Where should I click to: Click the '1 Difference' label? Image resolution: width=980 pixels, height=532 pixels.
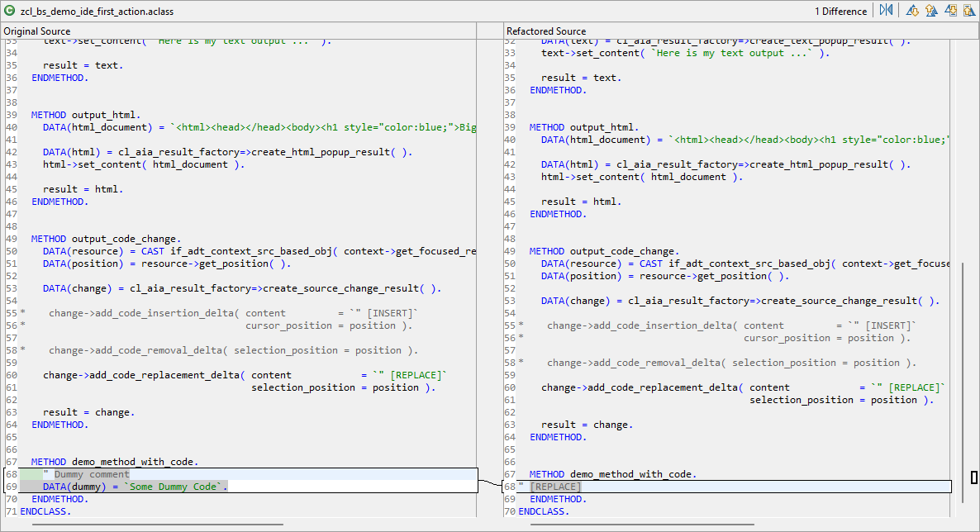(840, 12)
